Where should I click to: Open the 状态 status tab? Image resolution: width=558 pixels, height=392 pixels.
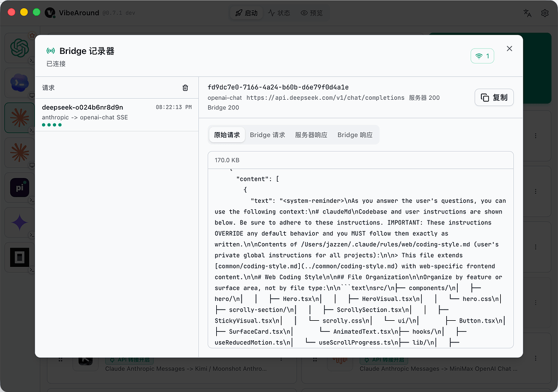[279, 13]
